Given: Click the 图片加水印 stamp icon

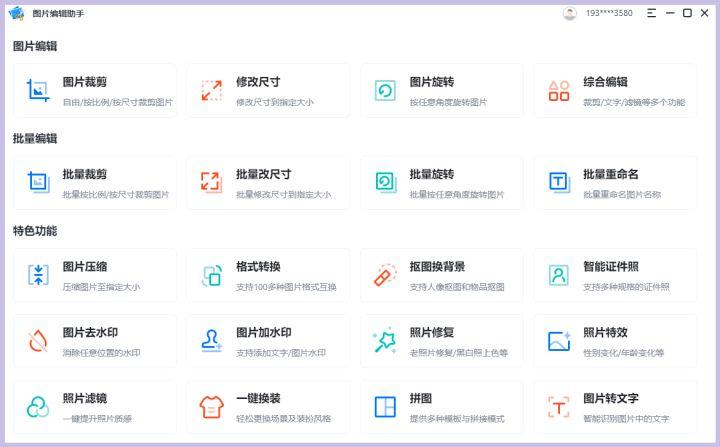Looking at the screenshot, I should 211,341.
